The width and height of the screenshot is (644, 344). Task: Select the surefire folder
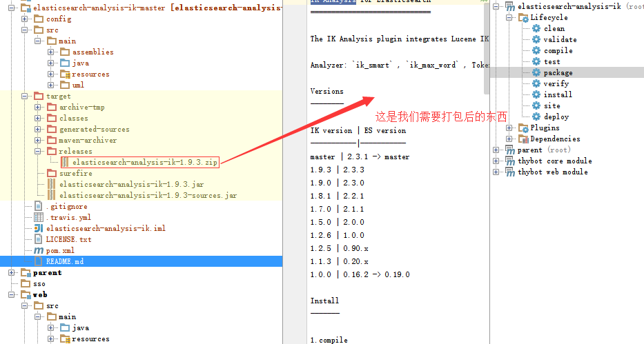(75, 174)
